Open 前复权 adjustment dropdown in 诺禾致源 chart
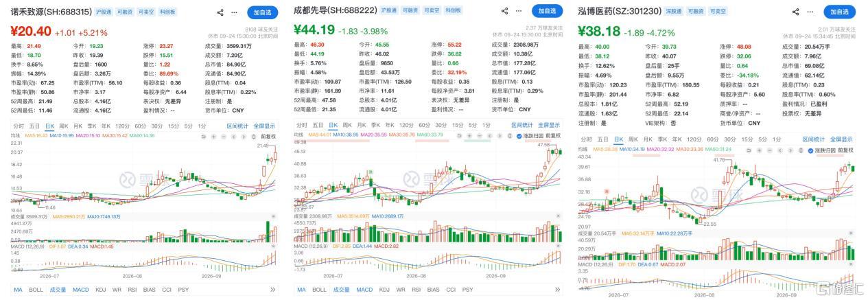The height and width of the screenshot is (300, 868). point(268,137)
